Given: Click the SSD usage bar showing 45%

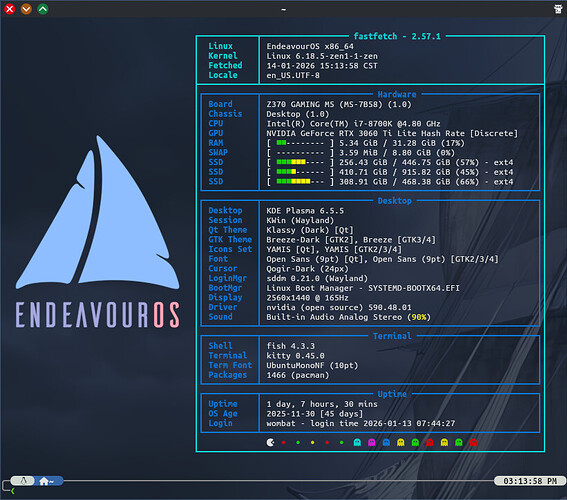Looking at the screenshot, I should pos(300,172).
